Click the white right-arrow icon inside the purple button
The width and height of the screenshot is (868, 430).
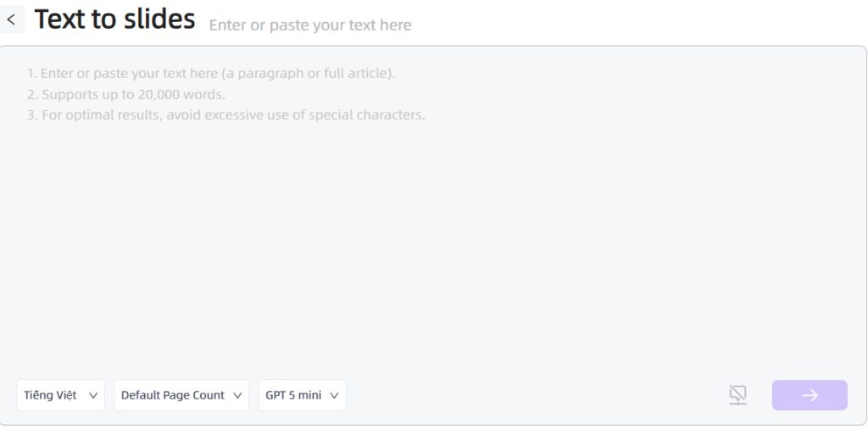click(x=810, y=395)
